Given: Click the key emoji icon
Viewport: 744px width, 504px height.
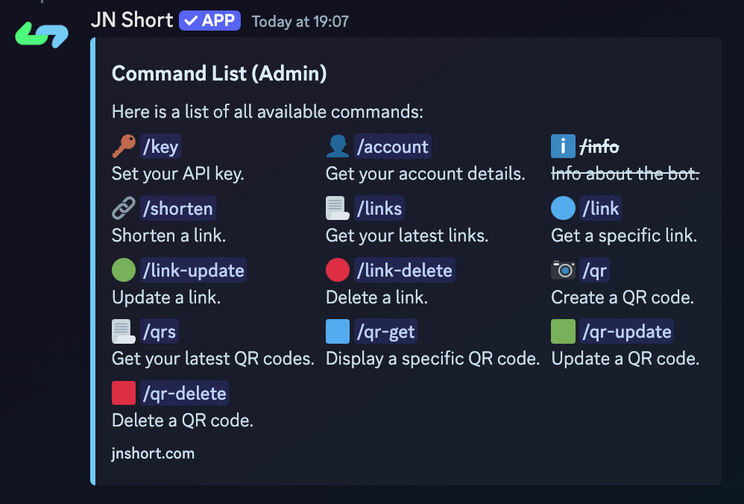Looking at the screenshot, I should 124,147.
